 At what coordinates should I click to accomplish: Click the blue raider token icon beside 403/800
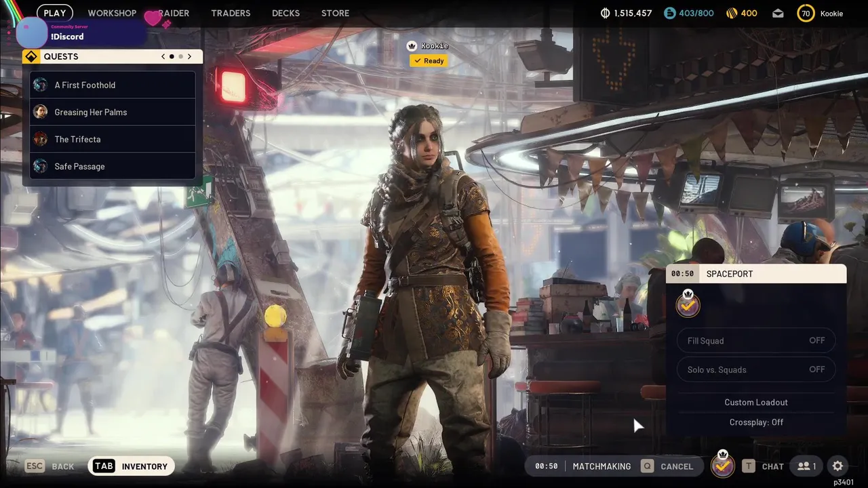coord(669,14)
